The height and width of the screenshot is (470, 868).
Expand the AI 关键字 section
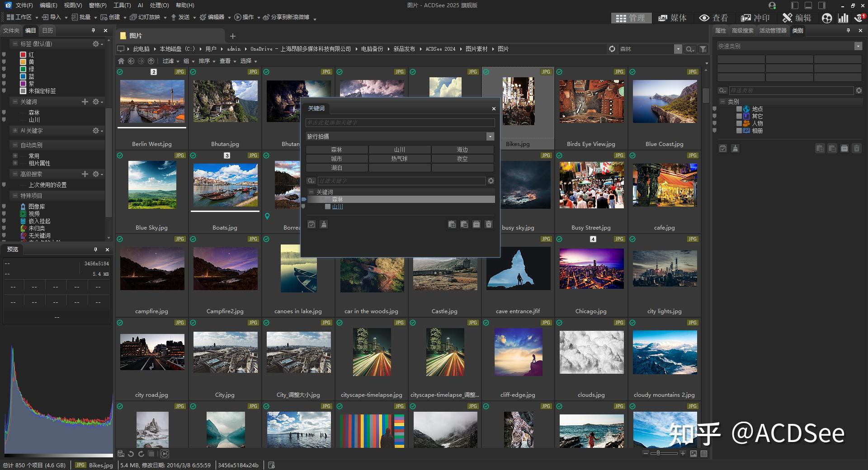coord(15,131)
